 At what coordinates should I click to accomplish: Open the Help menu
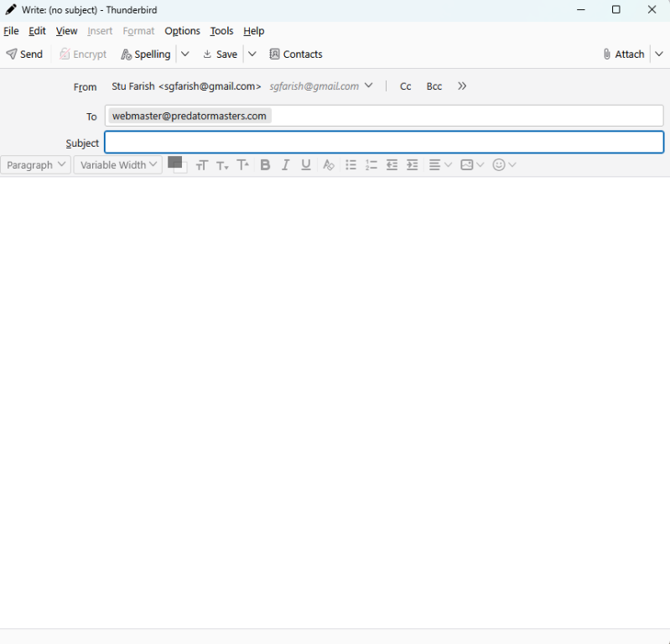[254, 31]
